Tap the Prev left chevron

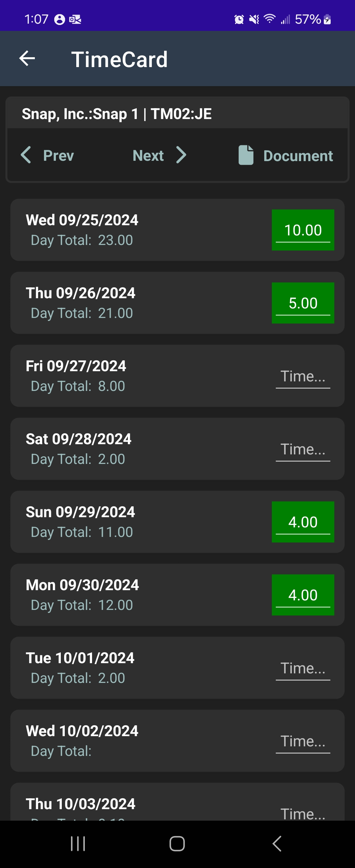click(26, 155)
